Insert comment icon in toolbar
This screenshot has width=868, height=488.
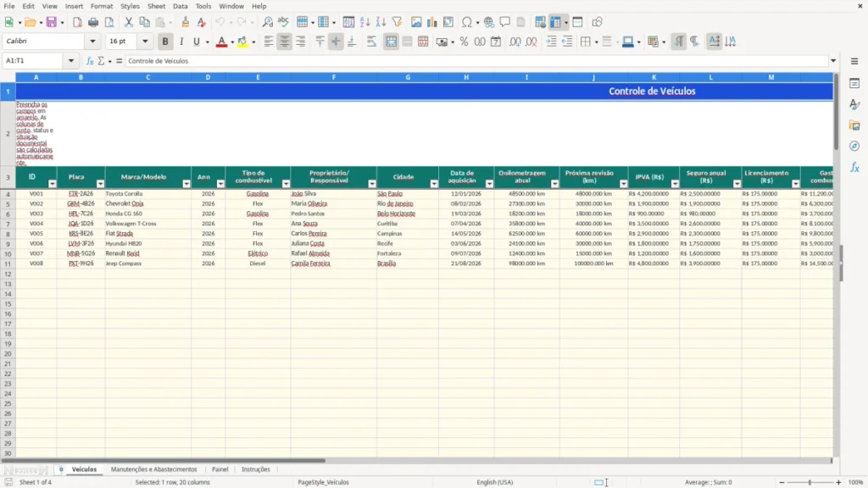(505, 22)
